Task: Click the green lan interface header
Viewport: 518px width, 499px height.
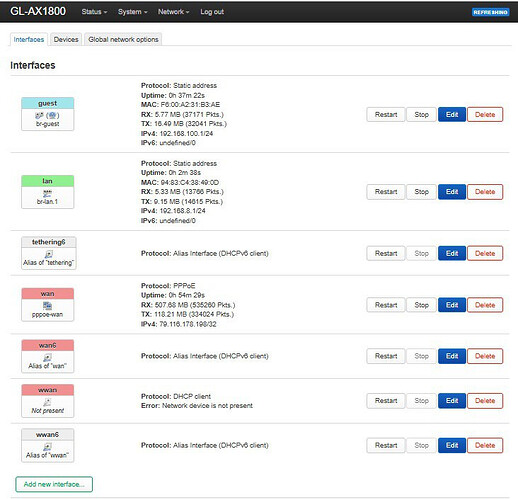Action: coord(47,181)
